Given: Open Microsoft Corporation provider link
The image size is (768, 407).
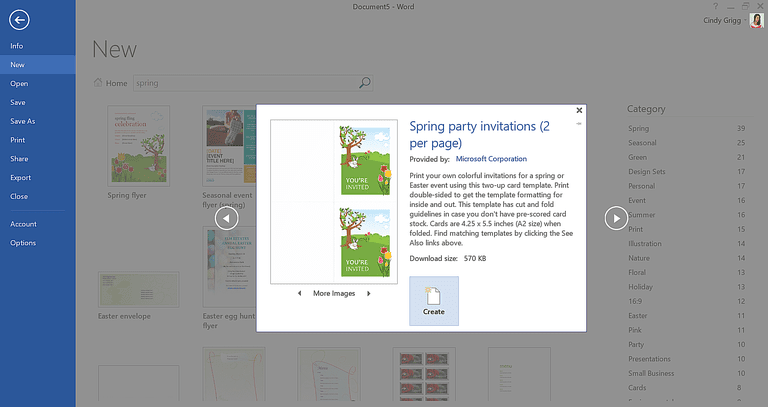Looking at the screenshot, I should [x=491, y=159].
